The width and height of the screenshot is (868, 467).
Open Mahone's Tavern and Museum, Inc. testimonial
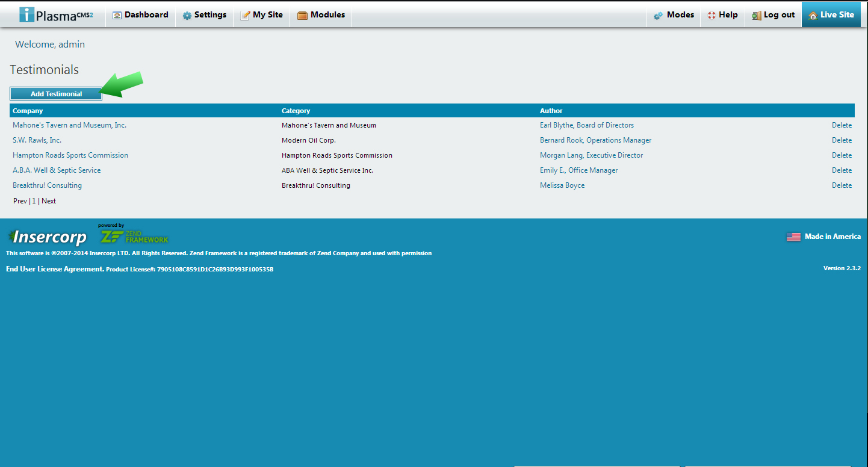[x=70, y=125]
